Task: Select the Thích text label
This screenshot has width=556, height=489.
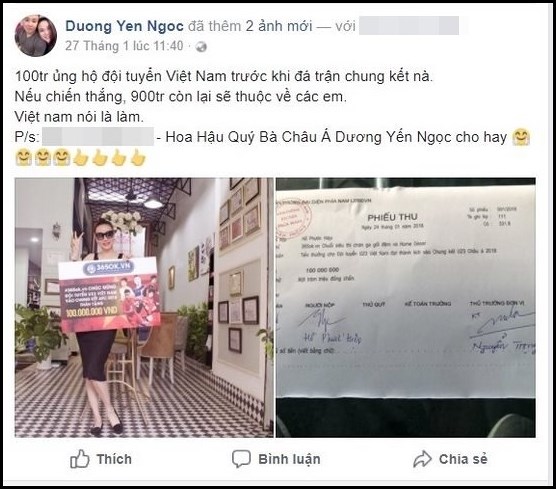Action: 114,459
